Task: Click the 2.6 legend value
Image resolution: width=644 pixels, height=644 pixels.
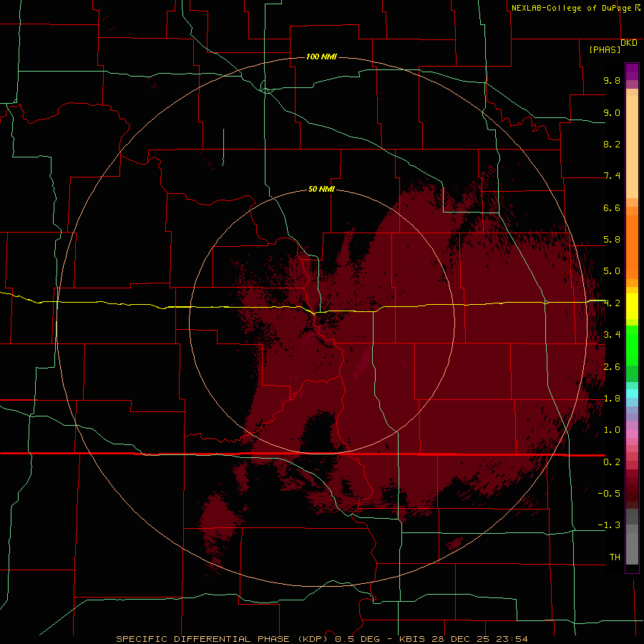Action: pos(612,366)
